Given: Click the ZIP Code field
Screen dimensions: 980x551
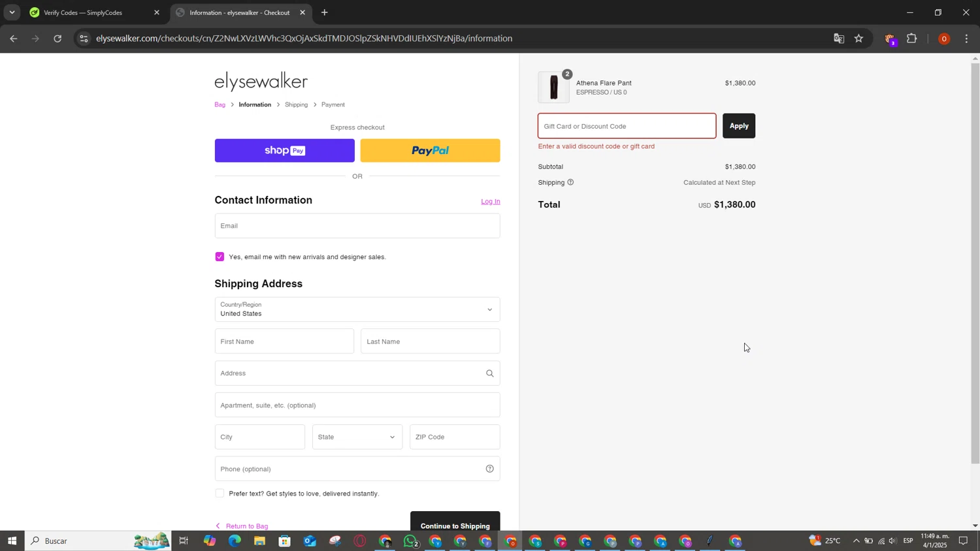Looking at the screenshot, I should point(455,437).
